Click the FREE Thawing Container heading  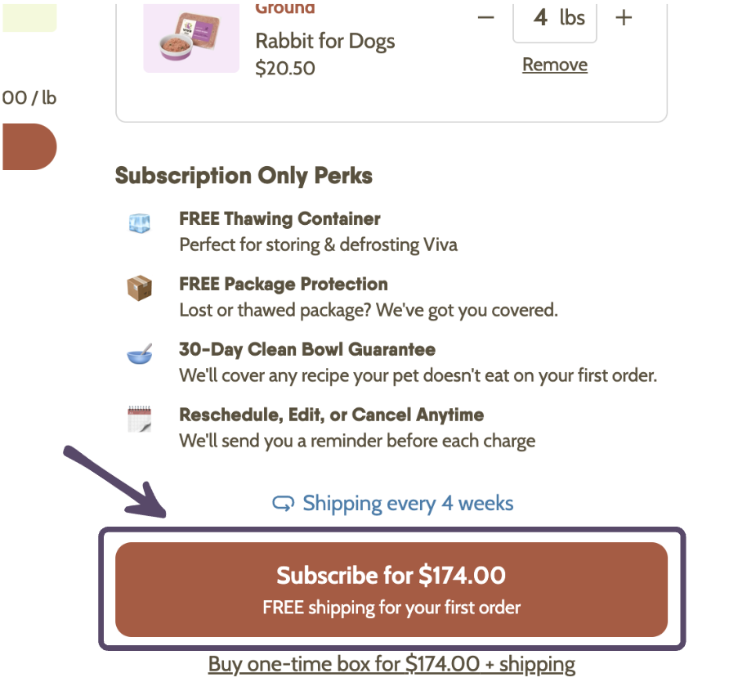click(x=280, y=219)
